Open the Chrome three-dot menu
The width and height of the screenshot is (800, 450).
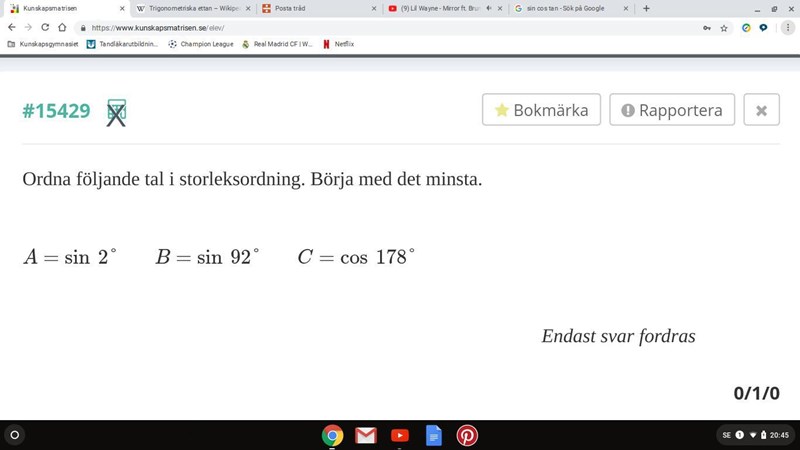click(787, 28)
